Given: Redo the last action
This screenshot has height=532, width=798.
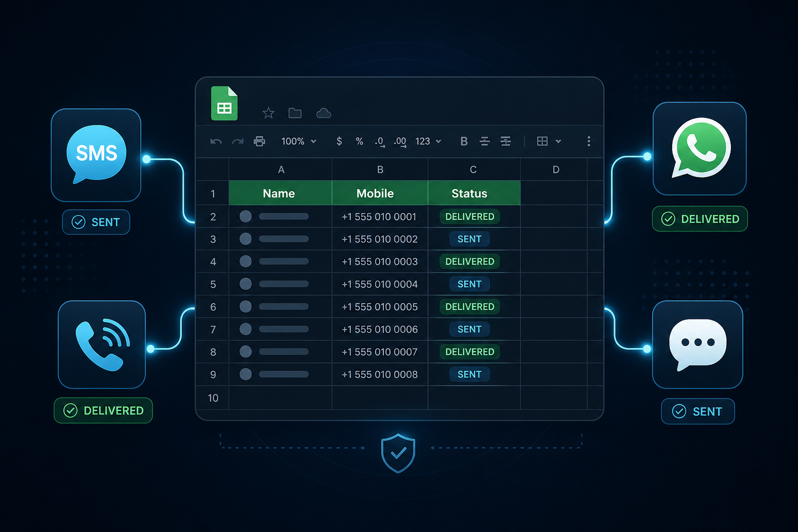Looking at the screenshot, I should coord(237,141).
